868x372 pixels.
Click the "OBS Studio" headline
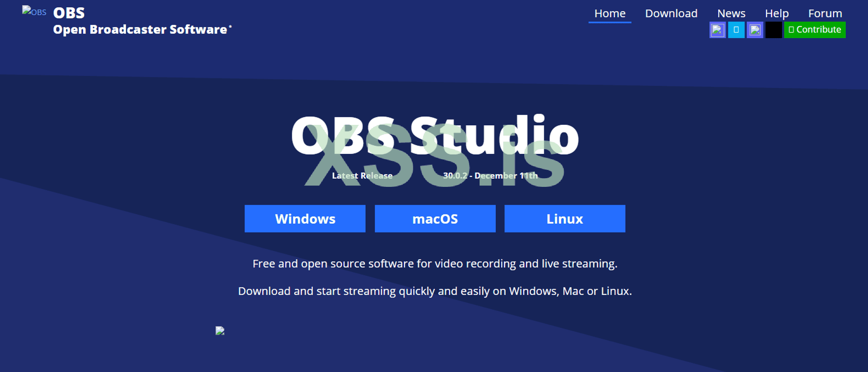pos(435,135)
